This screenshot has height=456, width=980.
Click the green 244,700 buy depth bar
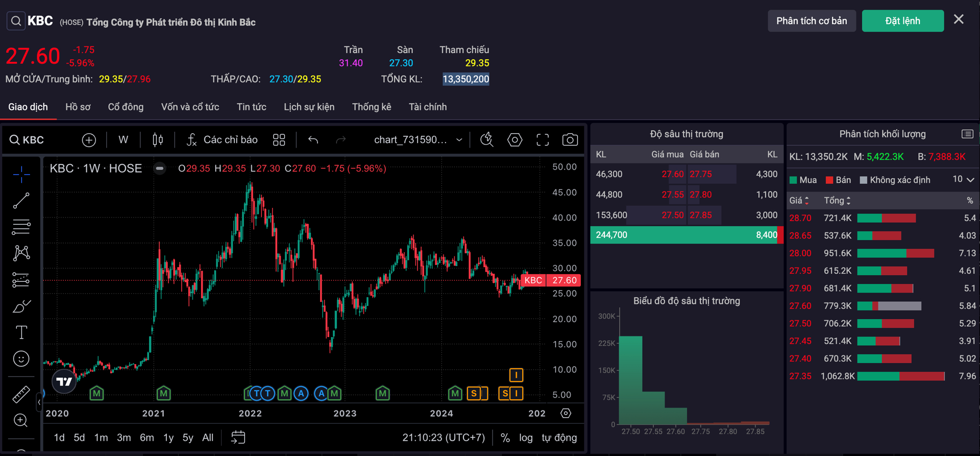pos(684,235)
